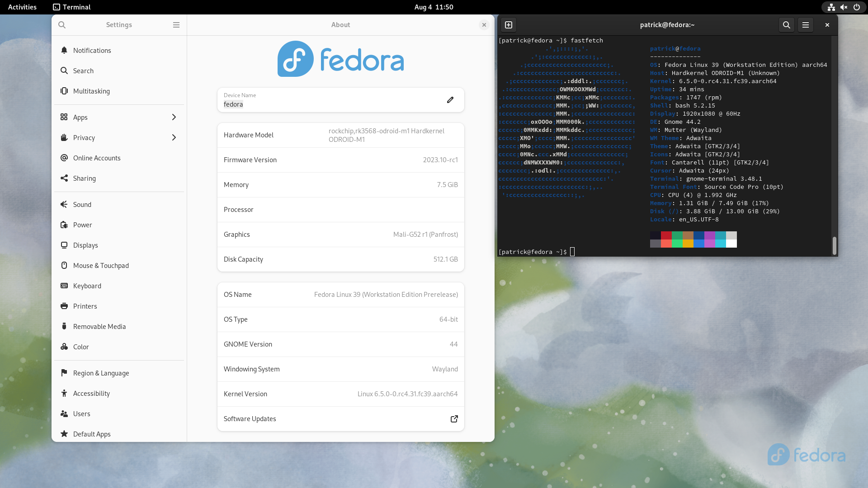This screenshot has width=868, height=488.
Task: Click the Sharing icon
Action: tap(64, 178)
